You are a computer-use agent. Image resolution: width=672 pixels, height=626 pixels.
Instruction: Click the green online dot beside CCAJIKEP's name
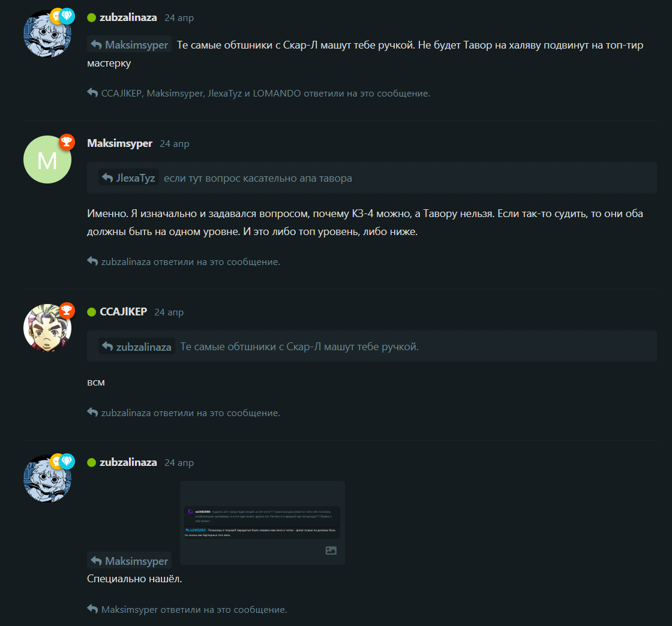[91, 312]
